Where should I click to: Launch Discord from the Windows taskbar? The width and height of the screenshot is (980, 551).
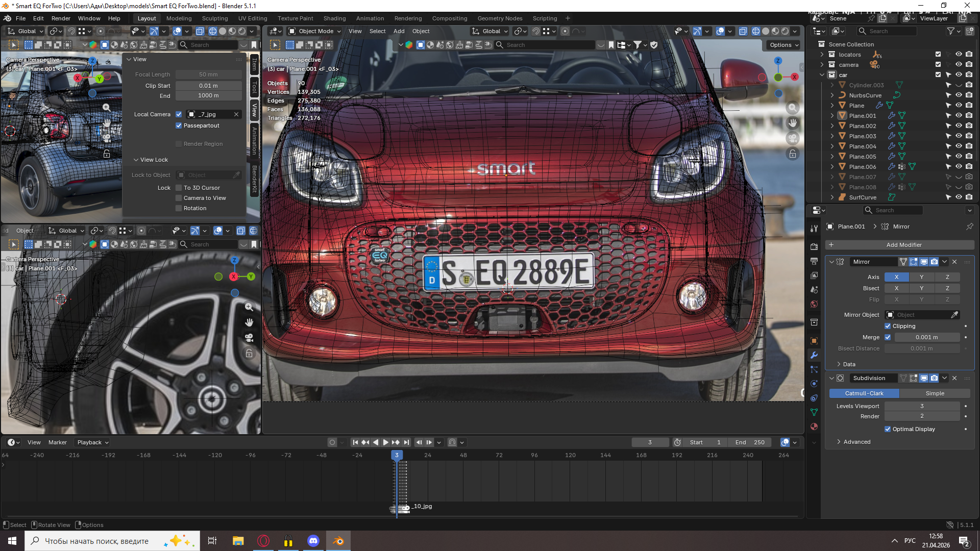[313, 541]
